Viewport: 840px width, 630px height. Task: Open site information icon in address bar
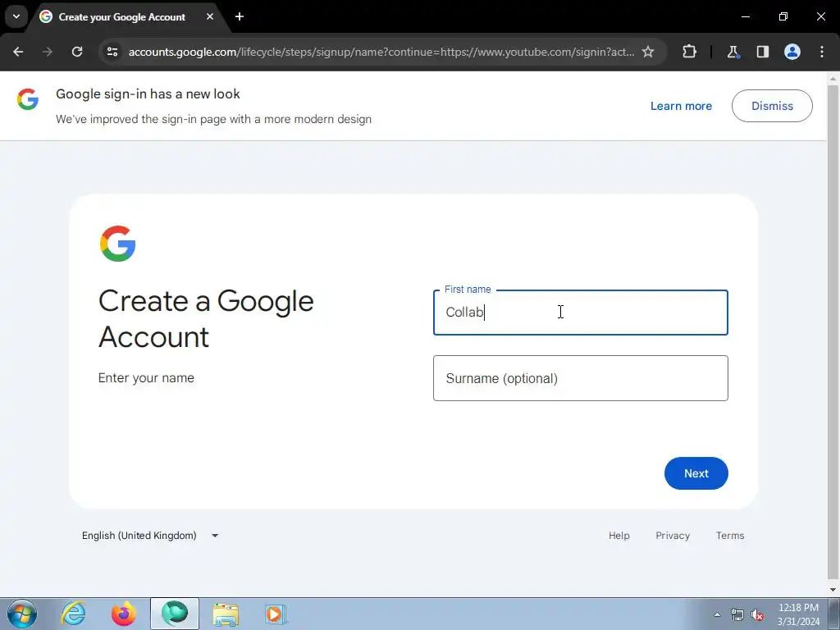pos(112,52)
